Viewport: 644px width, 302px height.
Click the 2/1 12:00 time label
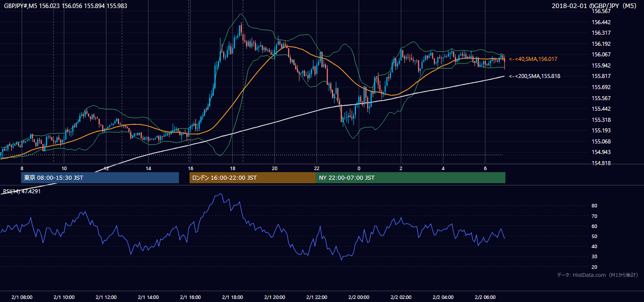pos(106,297)
